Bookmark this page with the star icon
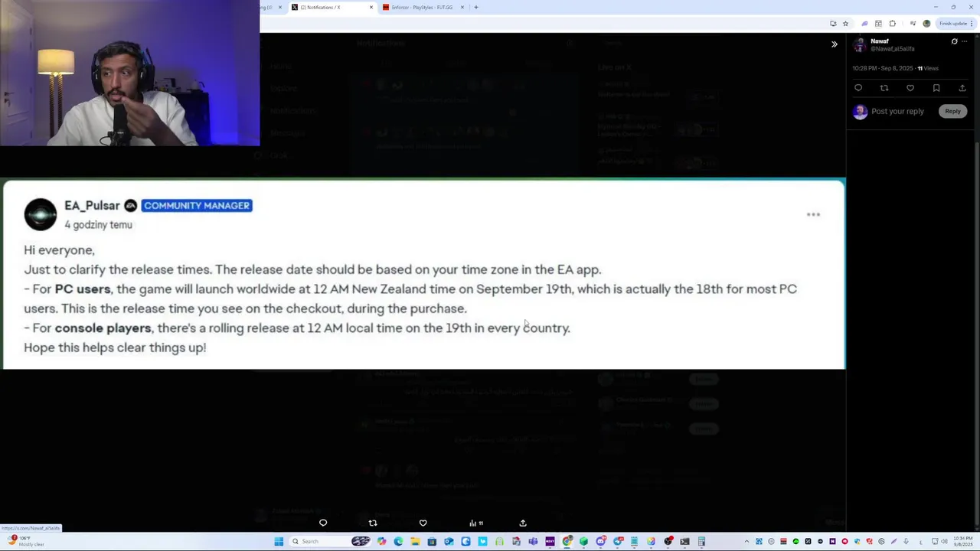Viewport: 980px width, 551px height. [x=845, y=24]
